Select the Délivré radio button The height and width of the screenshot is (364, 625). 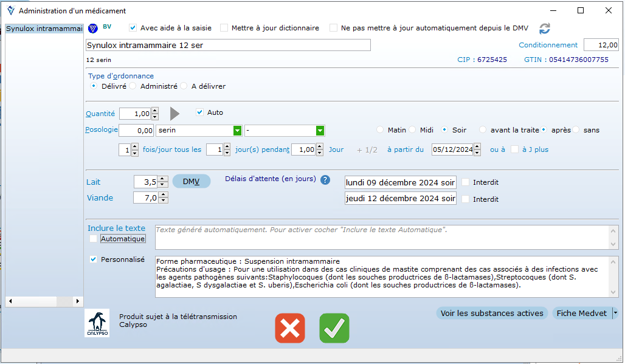[x=94, y=86]
